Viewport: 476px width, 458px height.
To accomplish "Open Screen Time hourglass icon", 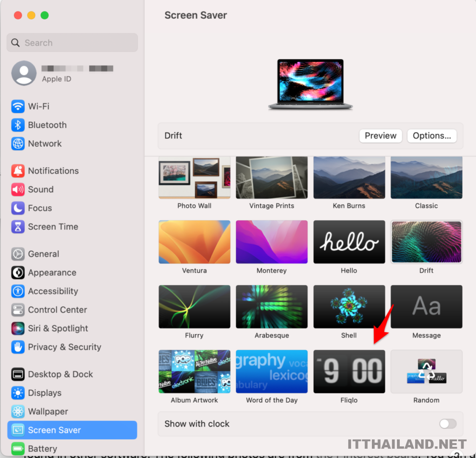I will [18, 227].
